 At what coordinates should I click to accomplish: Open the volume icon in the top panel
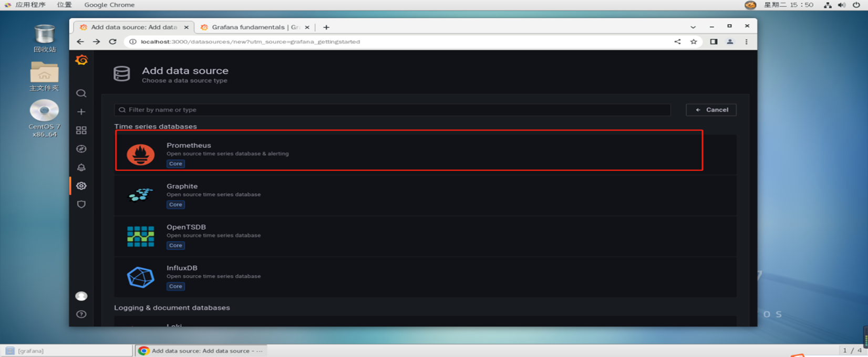[842, 5]
